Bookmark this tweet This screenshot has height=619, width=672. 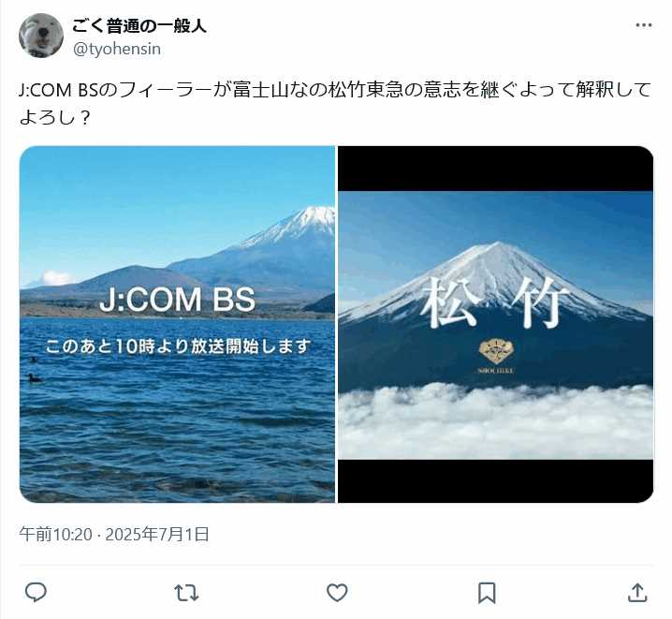(487, 593)
